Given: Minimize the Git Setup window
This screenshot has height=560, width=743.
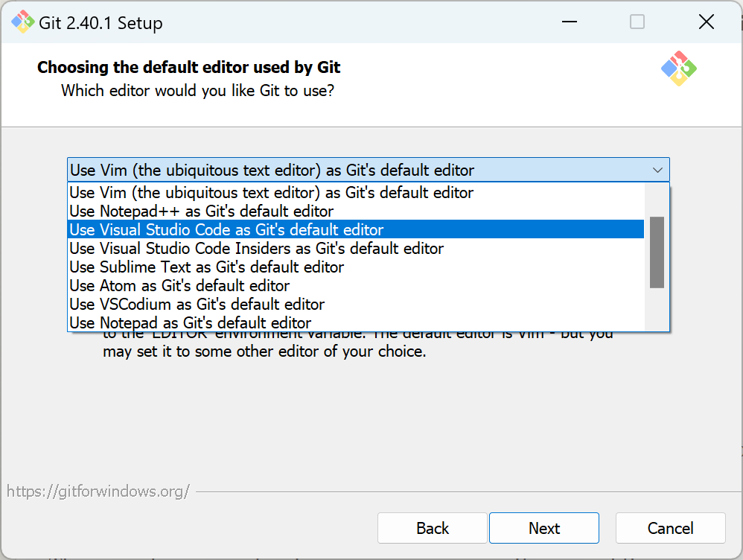Looking at the screenshot, I should tap(569, 22).
